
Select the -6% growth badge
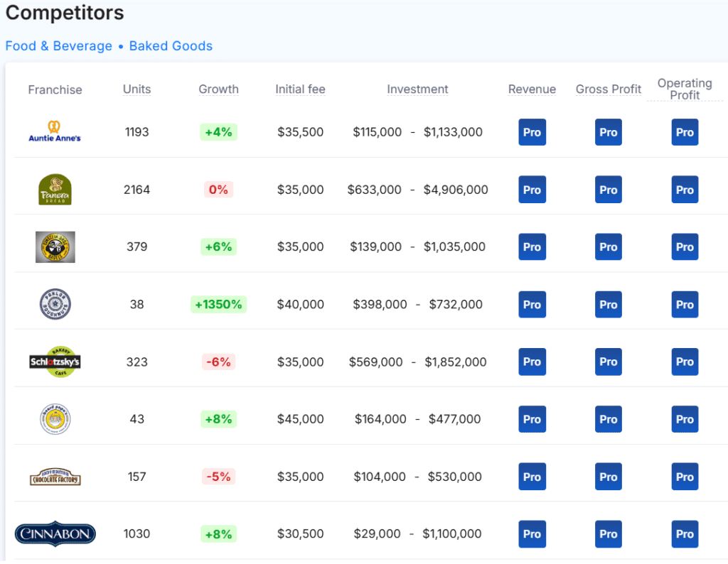(219, 362)
